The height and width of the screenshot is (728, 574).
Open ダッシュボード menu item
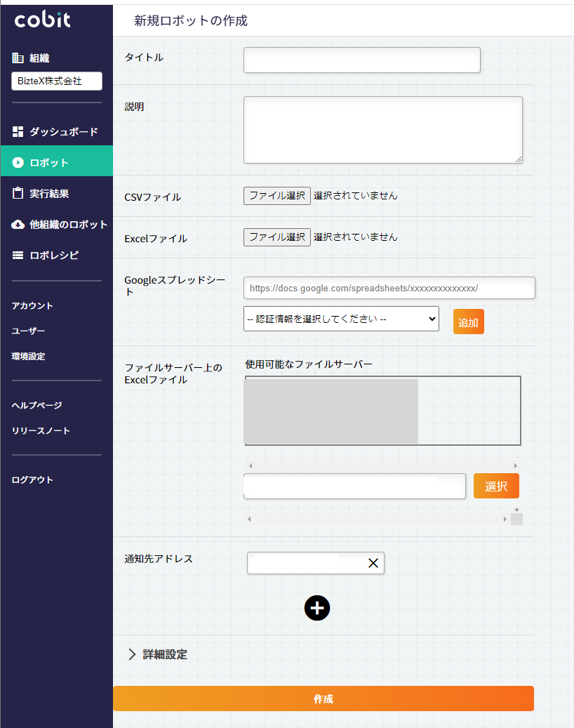click(x=57, y=132)
